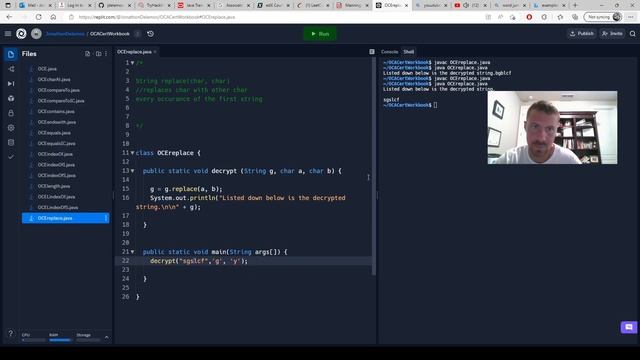Click the shell prompt cursor line

click(x=410, y=105)
